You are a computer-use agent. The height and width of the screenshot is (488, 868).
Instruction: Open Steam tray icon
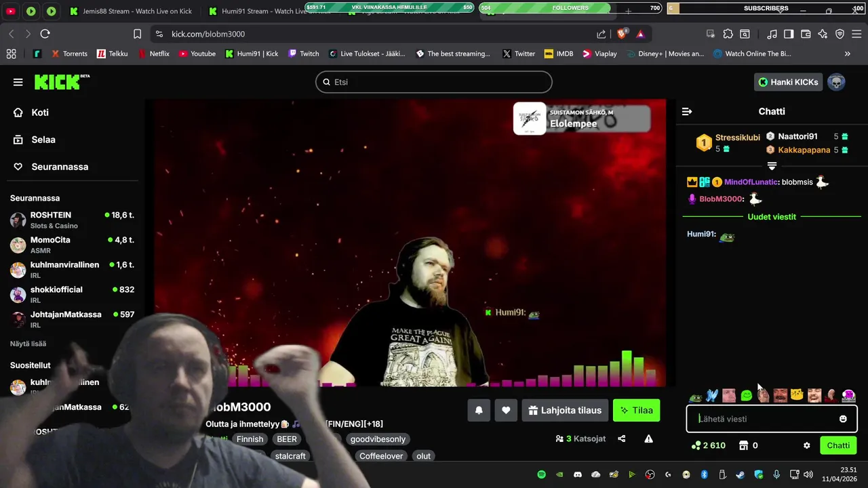pos(741,474)
